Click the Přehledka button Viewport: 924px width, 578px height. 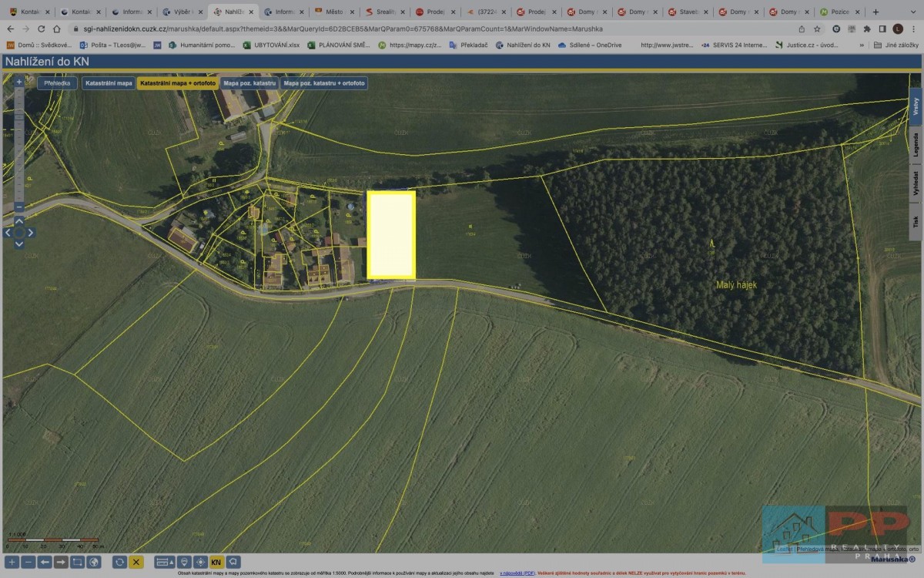pos(58,82)
